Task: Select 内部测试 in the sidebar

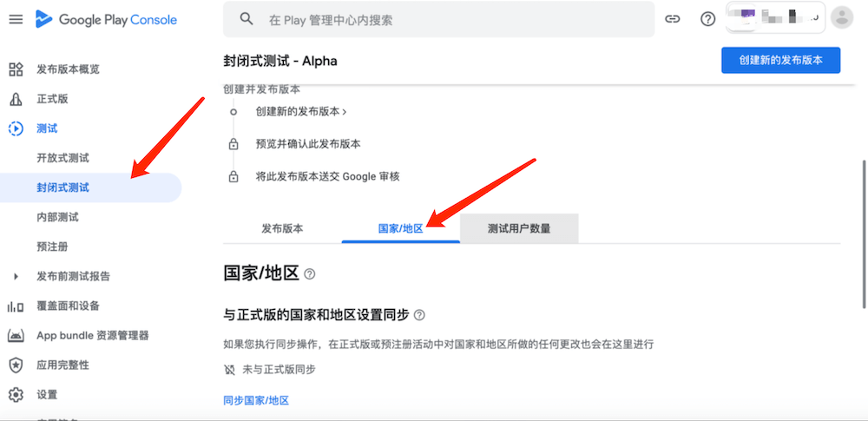Action: point(57,217)
